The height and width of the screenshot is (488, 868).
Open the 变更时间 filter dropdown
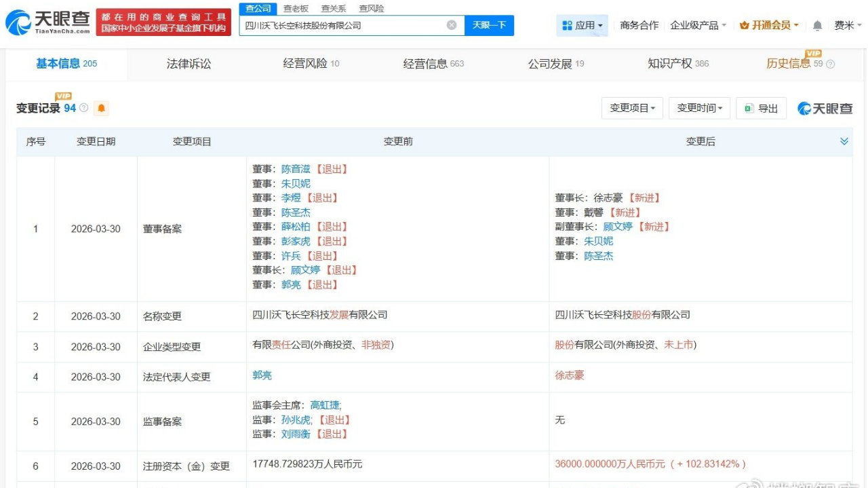(x=699, y=108)
